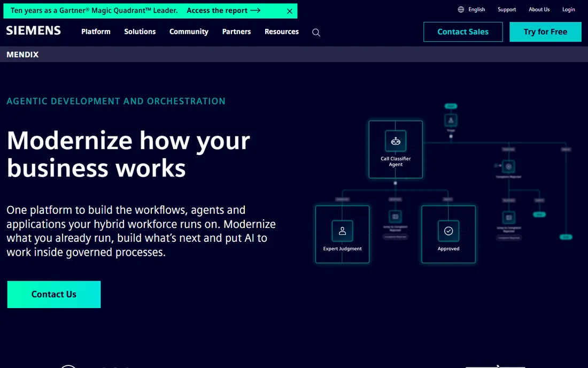588x368 pixels.
Task: Open the Support link
Action: [x=507, y=10]
